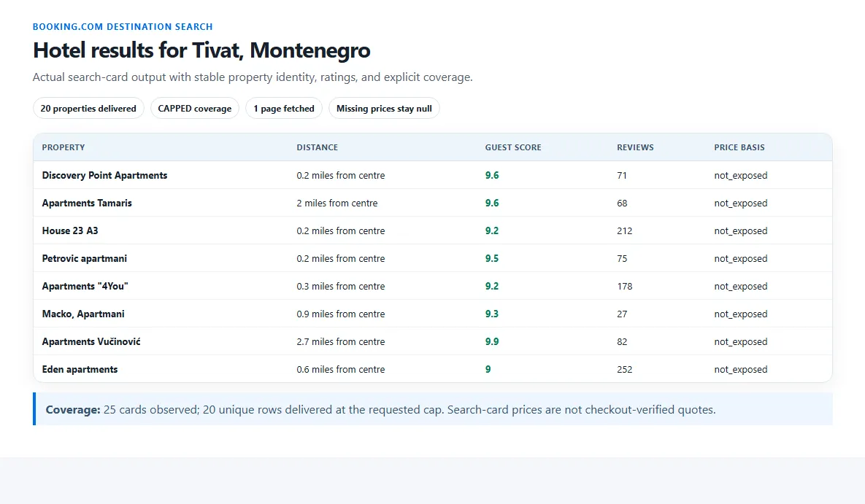Click the review count 75
Screen dimensions: 865x504
pyautogui.click(x=622, y=258)
